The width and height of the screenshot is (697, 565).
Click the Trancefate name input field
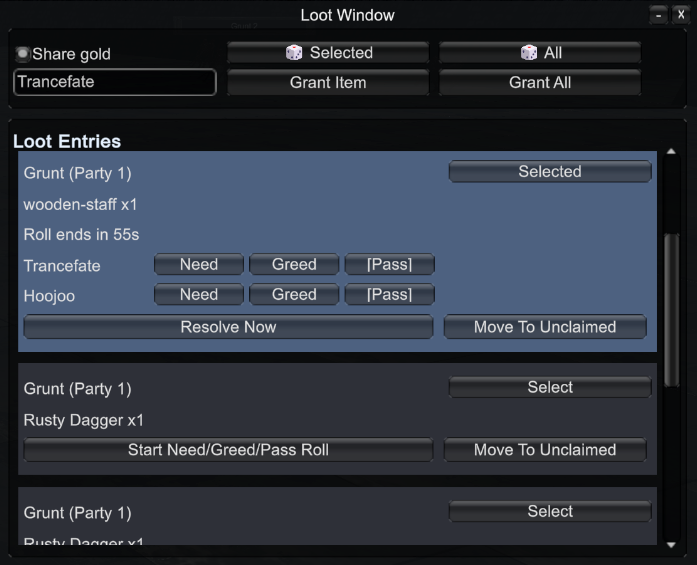115,82
